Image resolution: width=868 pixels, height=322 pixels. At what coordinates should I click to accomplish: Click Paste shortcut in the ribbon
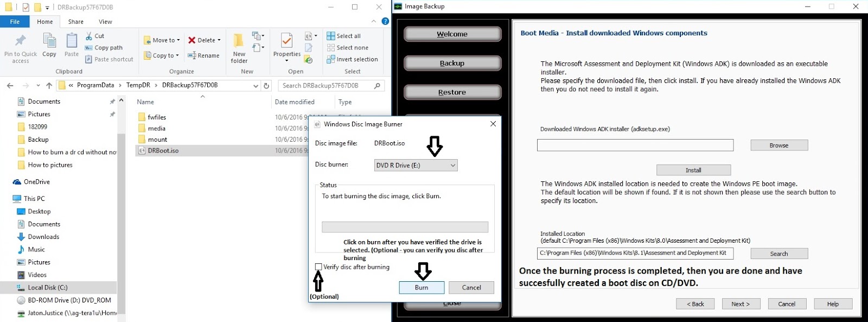point(109,59)
